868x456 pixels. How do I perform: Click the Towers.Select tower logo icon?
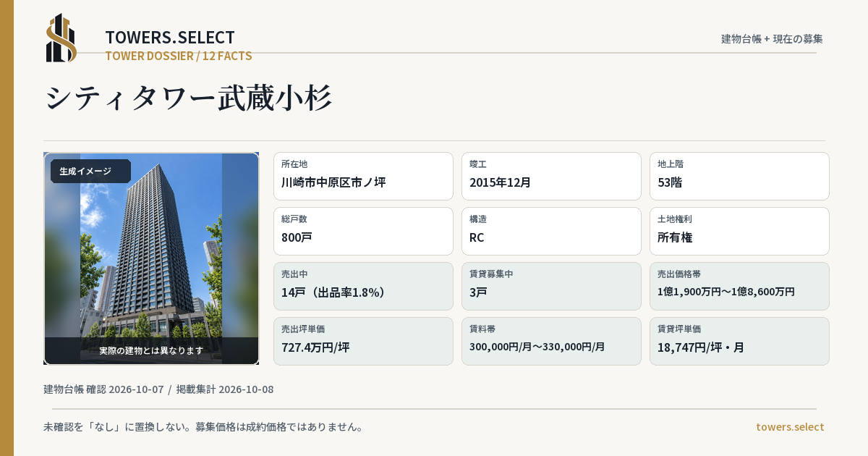(61, 38)
